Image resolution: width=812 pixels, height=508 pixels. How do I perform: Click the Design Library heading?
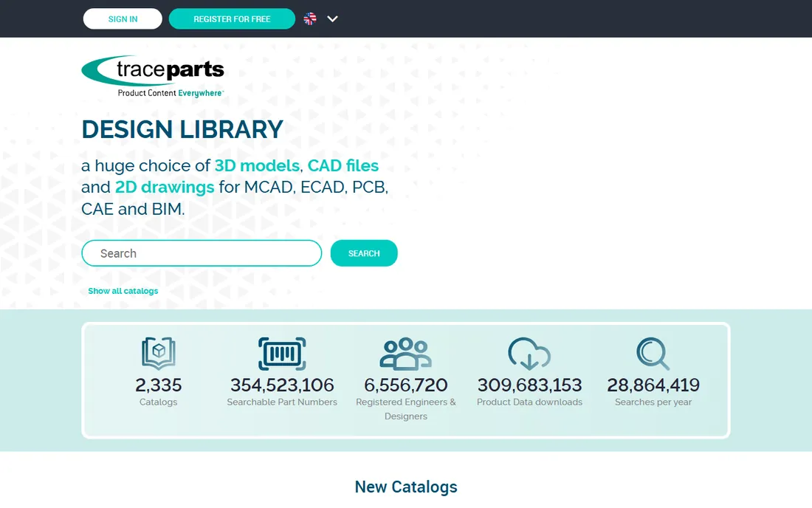pos(182,129)
